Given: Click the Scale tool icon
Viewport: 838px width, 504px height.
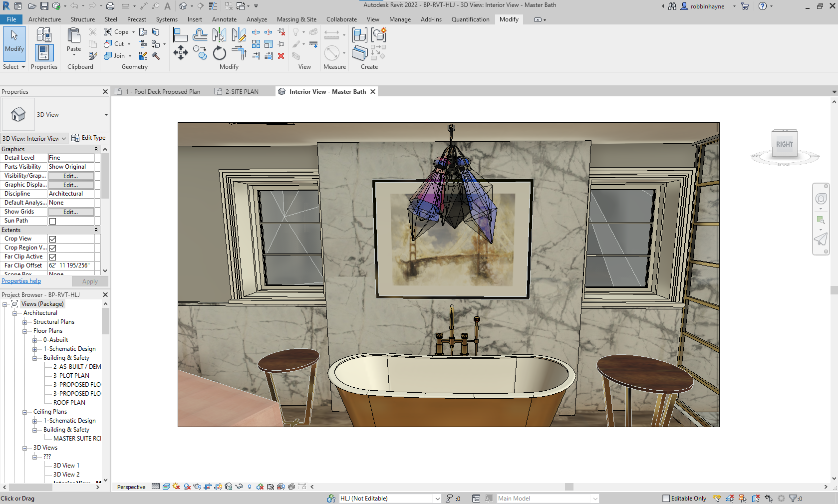Looking at the screenshot, I should [269, 44].
